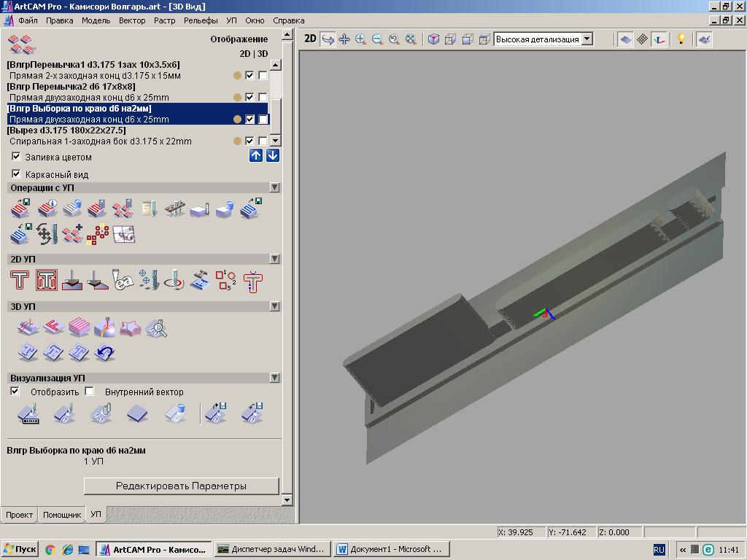Open the Windows 'Пуск' start button
Image resolution: width=747 pixels, height=560 pixels.
[20, 549]
